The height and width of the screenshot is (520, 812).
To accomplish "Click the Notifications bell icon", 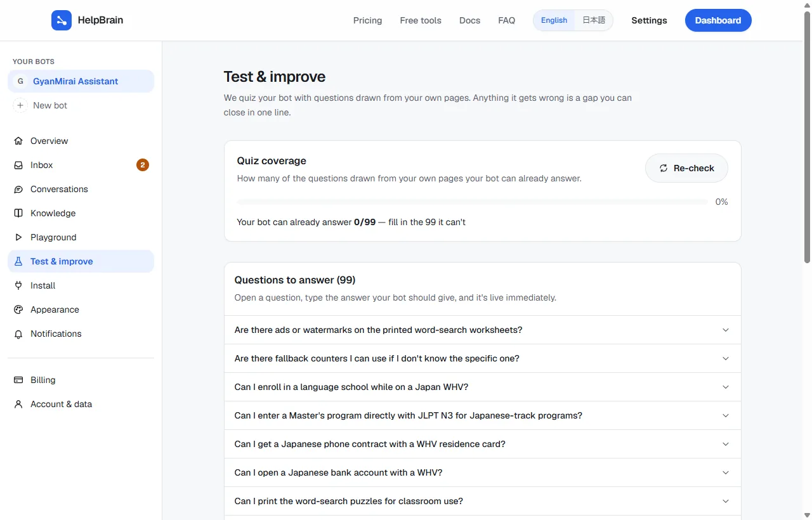I will pyautogui.click(x=18, y=334).
